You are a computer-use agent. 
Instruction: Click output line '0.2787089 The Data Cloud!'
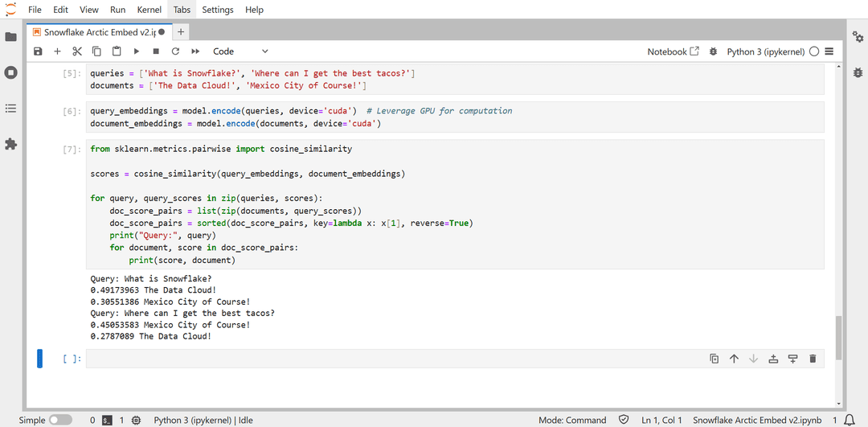(150, 336)
